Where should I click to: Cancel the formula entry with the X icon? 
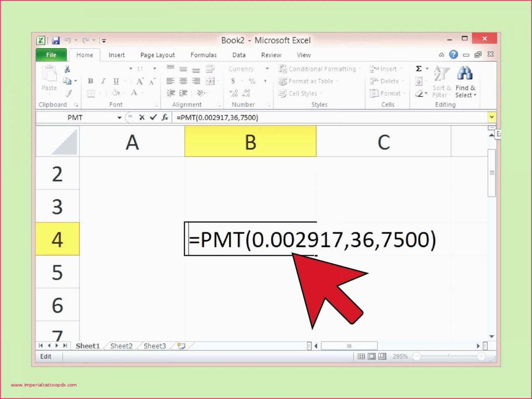[142, 117]
